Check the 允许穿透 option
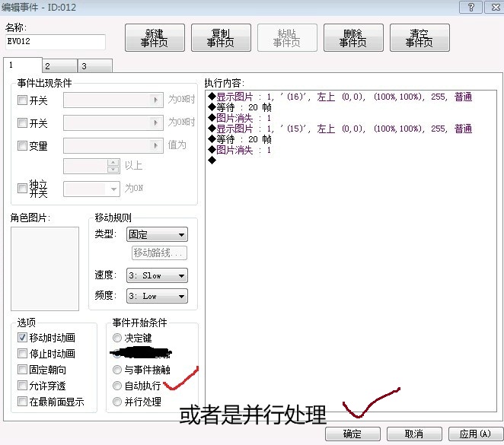Viewport: 504px width, 445px height. click(x=22, y=385)
